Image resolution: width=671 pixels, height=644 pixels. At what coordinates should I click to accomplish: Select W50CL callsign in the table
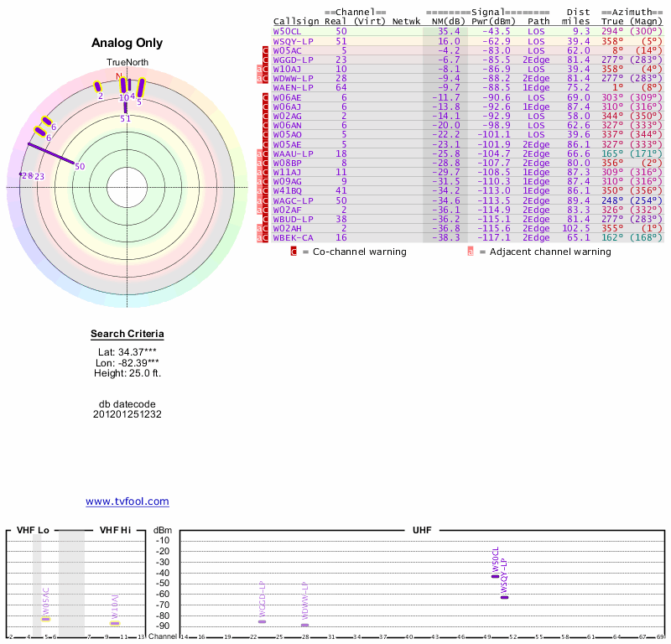click(x=287, y=31)
